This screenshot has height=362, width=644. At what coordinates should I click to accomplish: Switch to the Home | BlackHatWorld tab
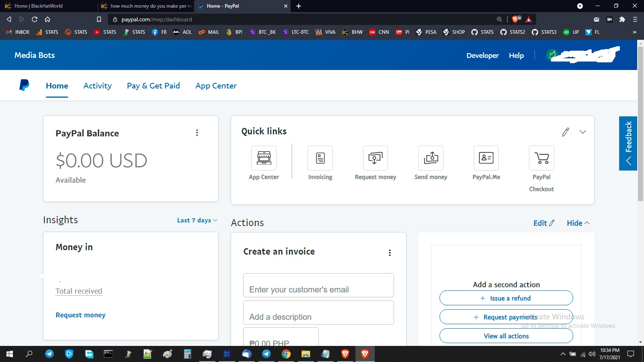48,6
